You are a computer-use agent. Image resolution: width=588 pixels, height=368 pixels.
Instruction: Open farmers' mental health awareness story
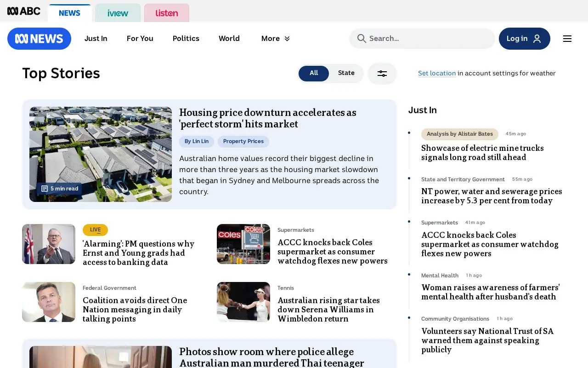coord(490,292)
